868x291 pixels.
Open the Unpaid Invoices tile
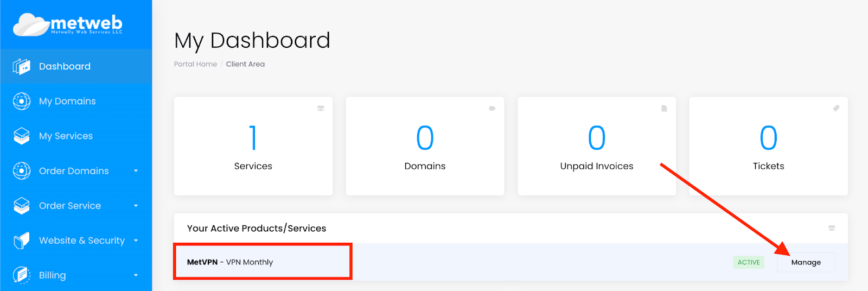597,146
